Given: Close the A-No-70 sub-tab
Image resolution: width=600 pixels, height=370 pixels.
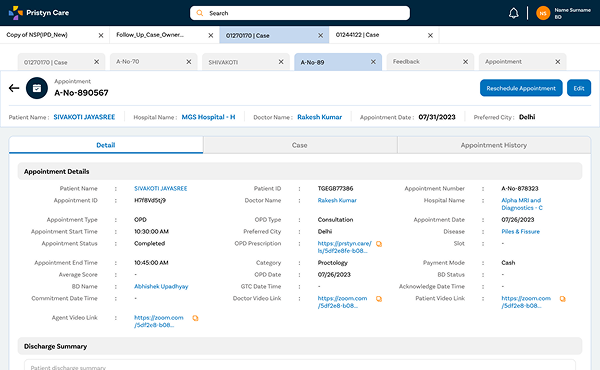Looking at the screenshot, I should (x=189, y=62).
